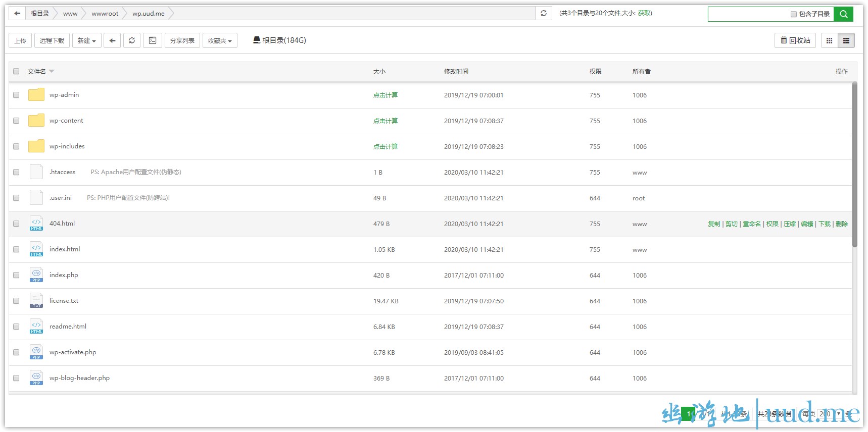Switch to list view layout
Screen dimensions: 868x432
846,40
